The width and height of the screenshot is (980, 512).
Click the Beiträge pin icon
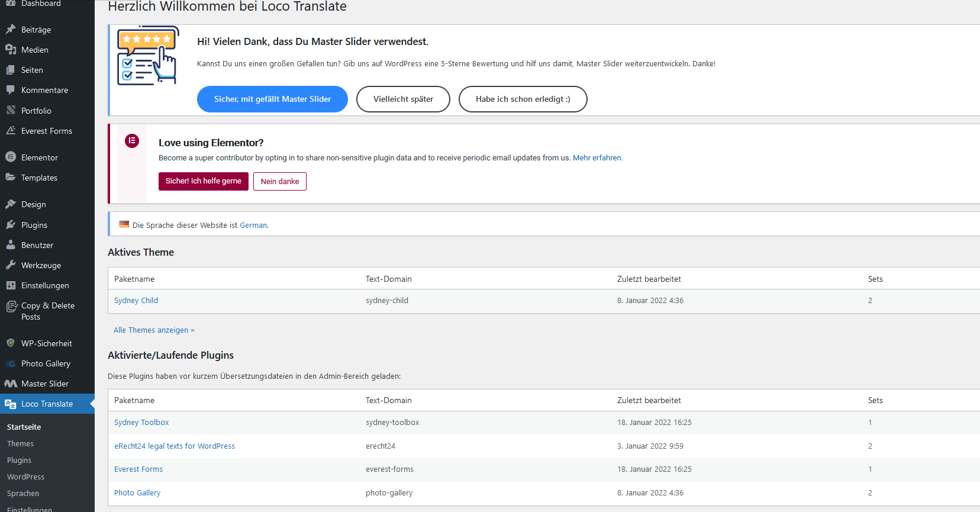(11, 30)
